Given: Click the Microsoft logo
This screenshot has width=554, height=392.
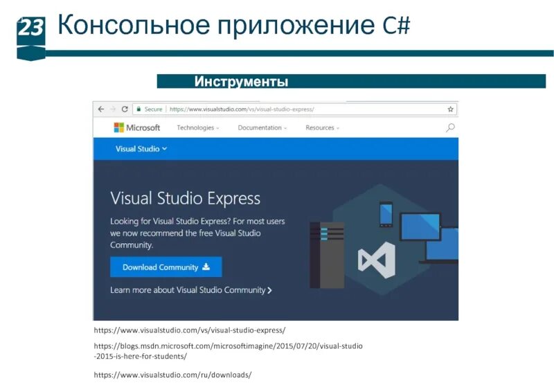Looking at the screenshot, I should [x=136, y=127].
